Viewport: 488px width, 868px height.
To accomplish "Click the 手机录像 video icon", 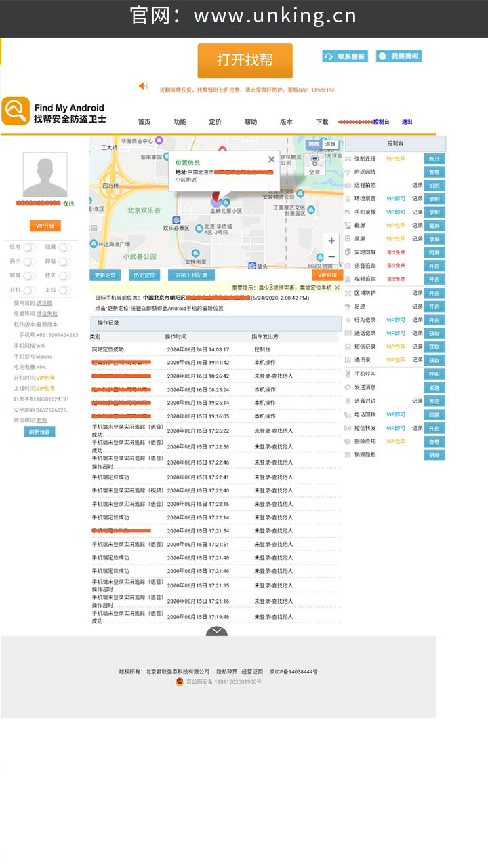I will [348, 212].
